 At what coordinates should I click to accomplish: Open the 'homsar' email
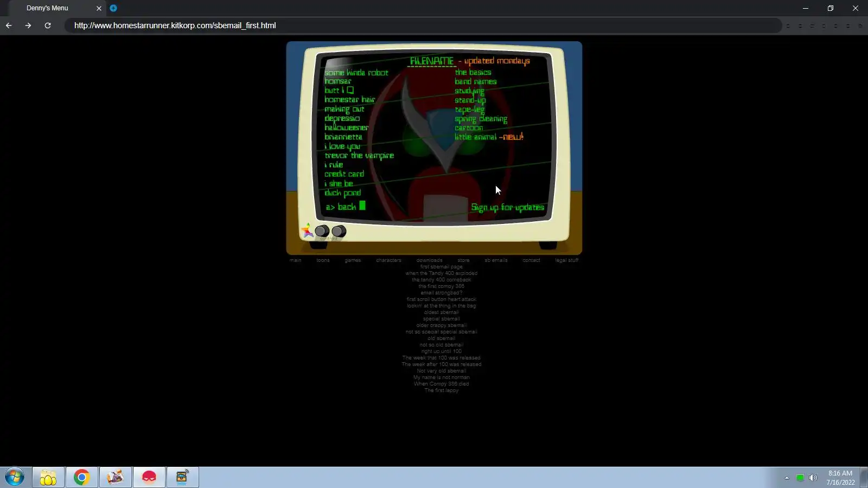338,81
